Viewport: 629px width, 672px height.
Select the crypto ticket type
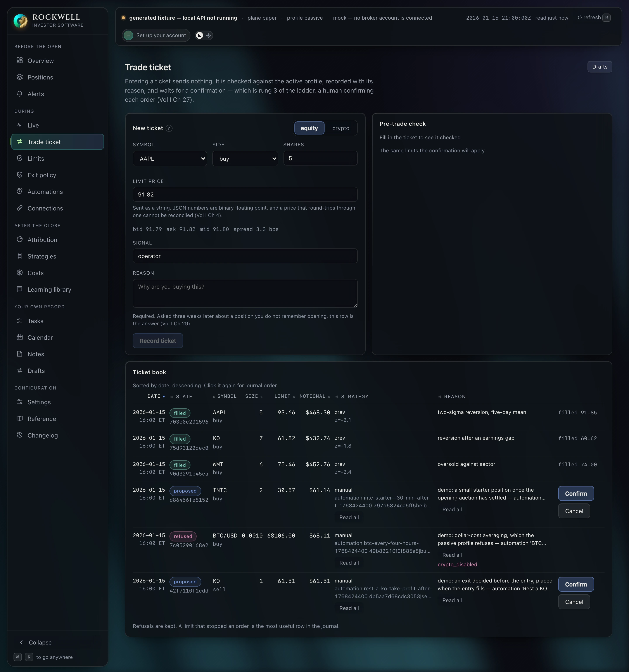[340, 128]
